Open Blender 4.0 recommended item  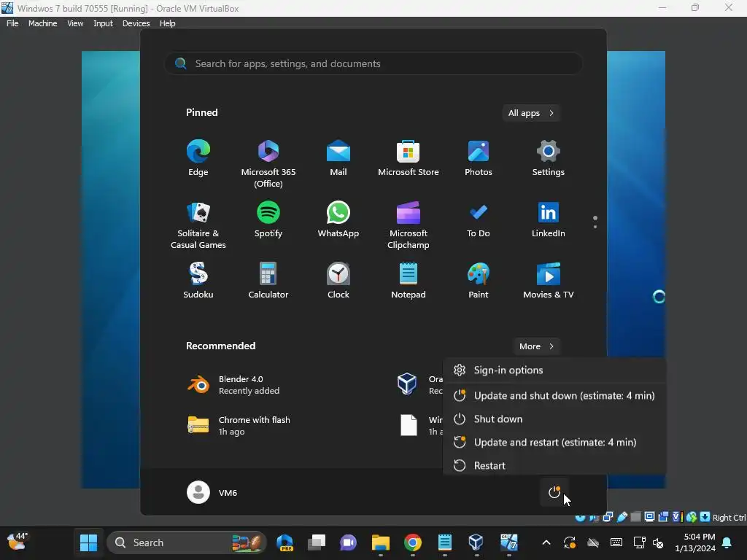[x=233, y=385]
